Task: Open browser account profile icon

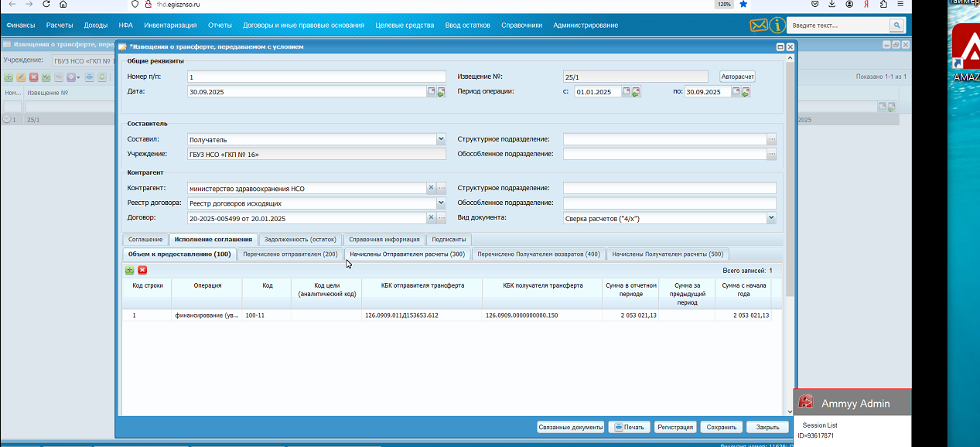Action: [x=849, y=4]
